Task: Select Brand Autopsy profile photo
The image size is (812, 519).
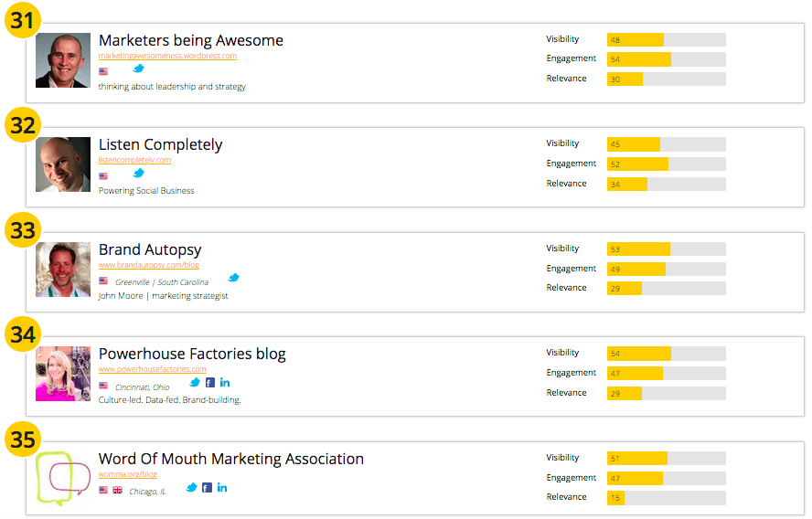Action: tap(63, 270)
